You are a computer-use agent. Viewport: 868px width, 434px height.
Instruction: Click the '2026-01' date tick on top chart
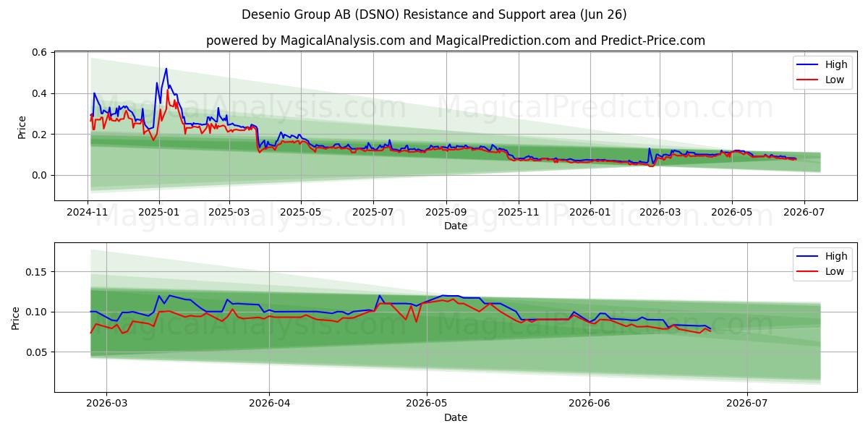pyautogui.click(x=590, y=213)
